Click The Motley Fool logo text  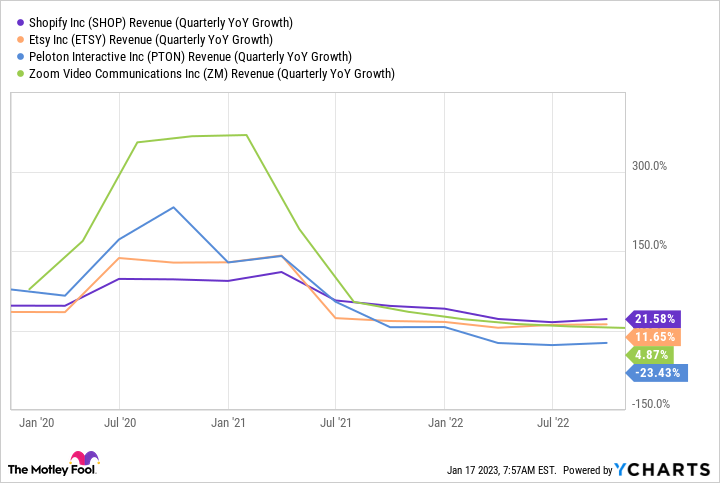(52, 469)
